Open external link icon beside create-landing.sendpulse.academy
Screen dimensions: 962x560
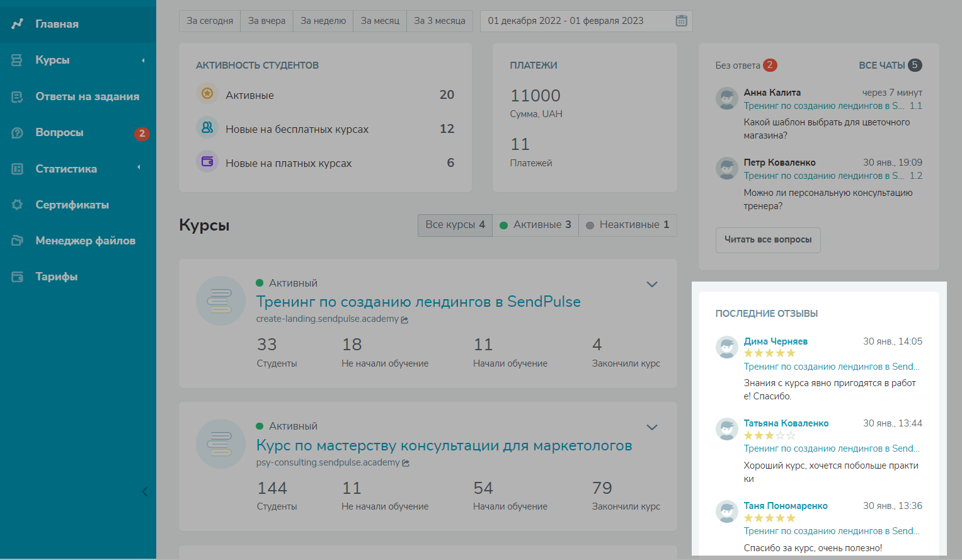tap(404, 320)
